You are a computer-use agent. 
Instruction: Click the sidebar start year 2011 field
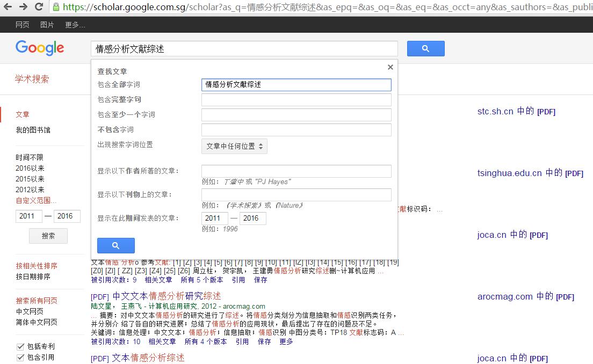pyautogui.click(x=29, y=216)
